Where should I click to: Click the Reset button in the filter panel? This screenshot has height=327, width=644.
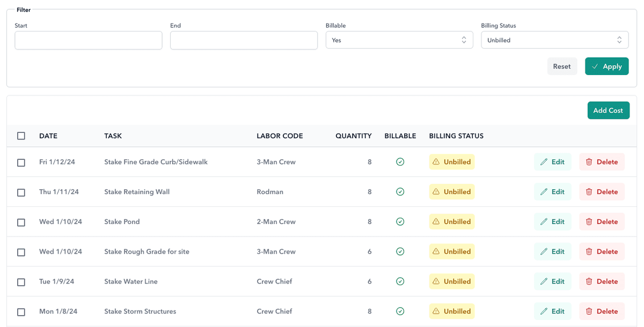point(562,66)
